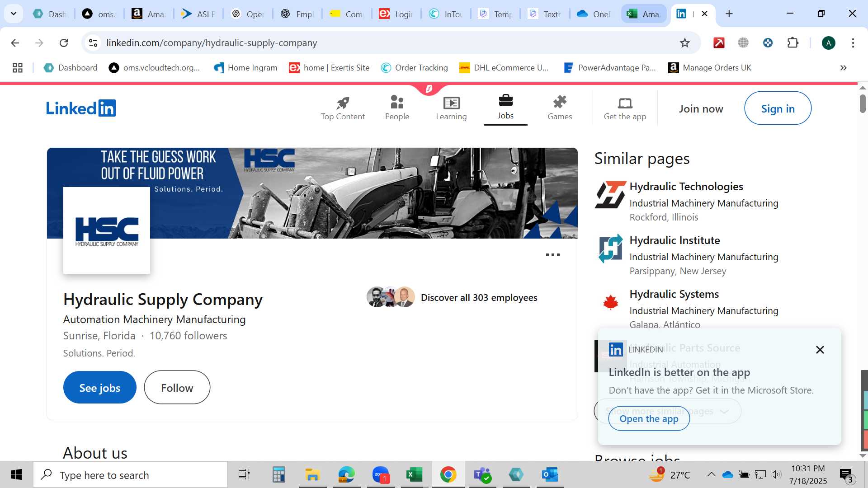Viewport: 868px width, 488px height.
Task: Open the Dashboard bookmark
Action: [71, 68]
